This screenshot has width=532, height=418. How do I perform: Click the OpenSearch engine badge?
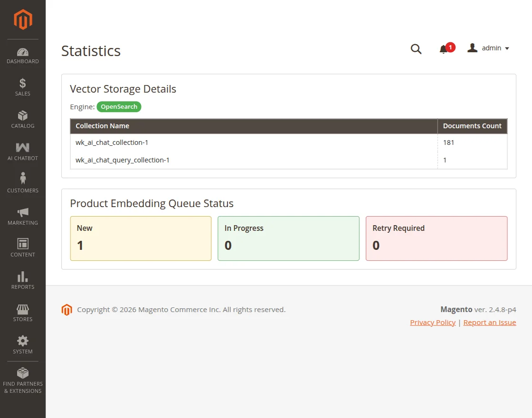(119, 107)
